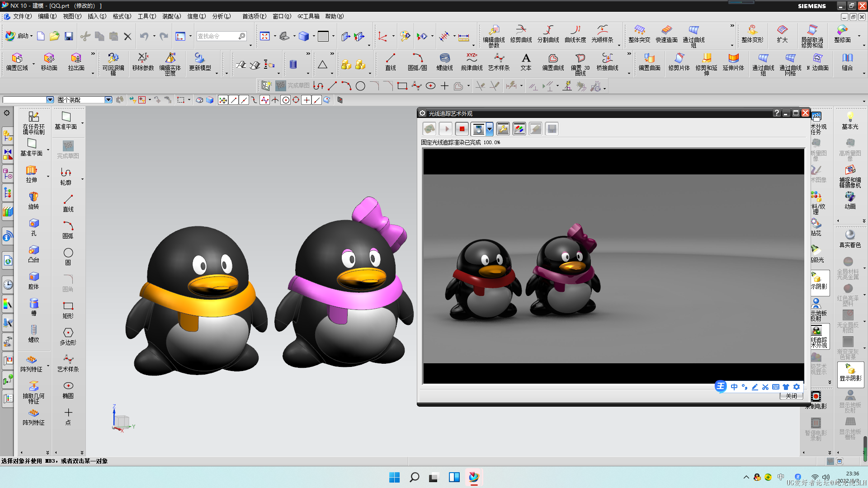Toggle 显示阴影 (Show Shadows) in right panel
This screenshot has height=488, width=868.
click(850, 374)
